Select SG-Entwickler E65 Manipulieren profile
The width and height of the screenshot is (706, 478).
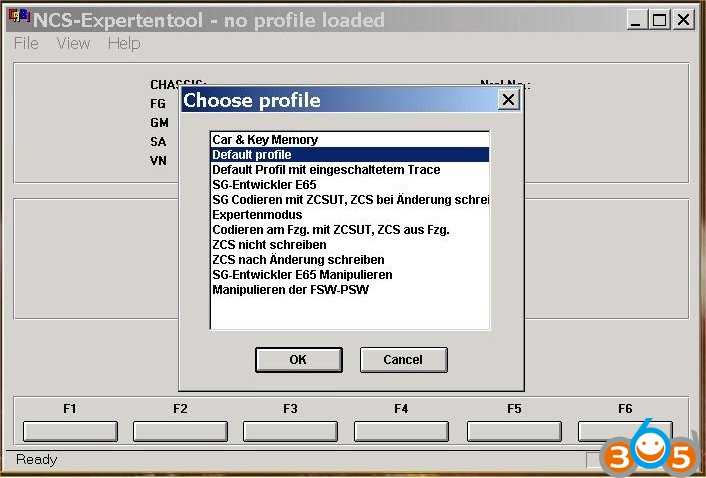302,275
